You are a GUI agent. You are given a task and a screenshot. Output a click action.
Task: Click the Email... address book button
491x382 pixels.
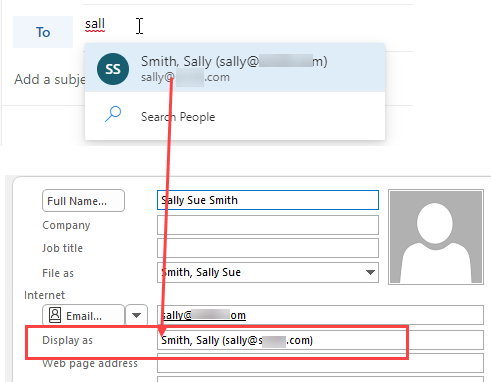[83, 315]
